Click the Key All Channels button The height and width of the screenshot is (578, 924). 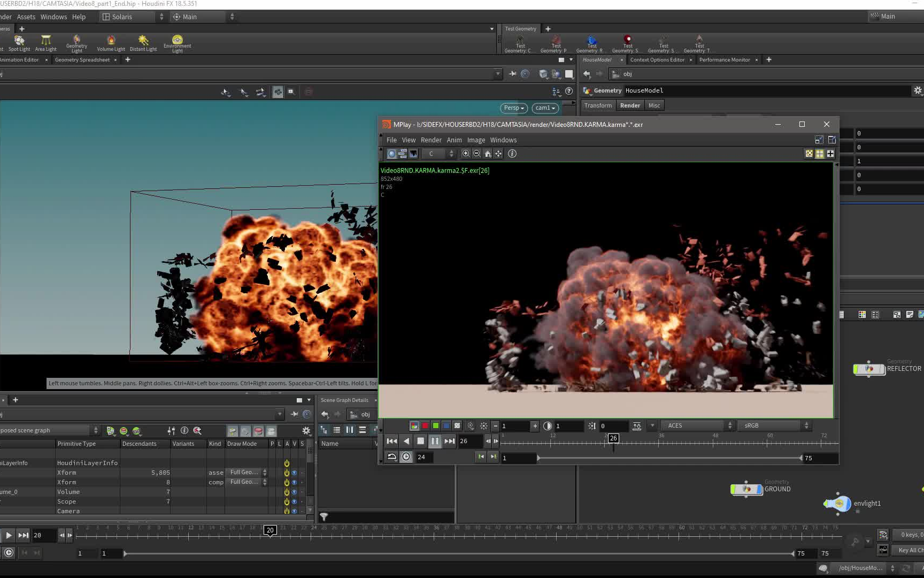tap(910, 550)
